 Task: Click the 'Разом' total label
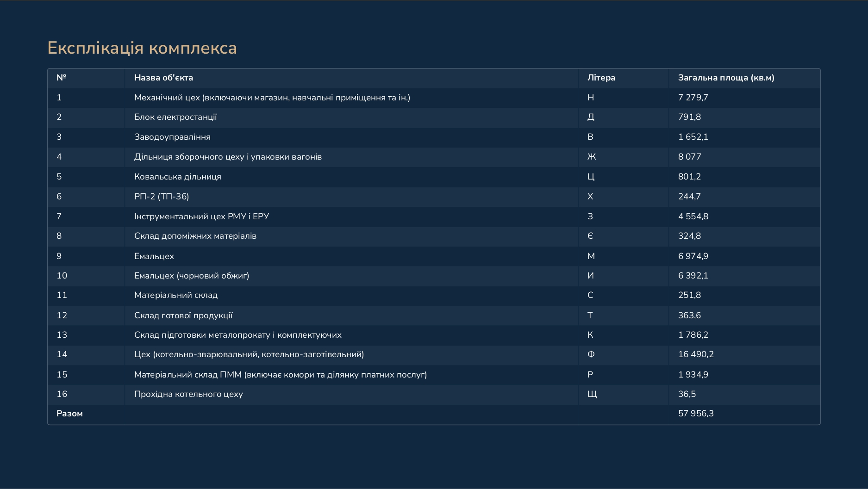tap(69, 414)
